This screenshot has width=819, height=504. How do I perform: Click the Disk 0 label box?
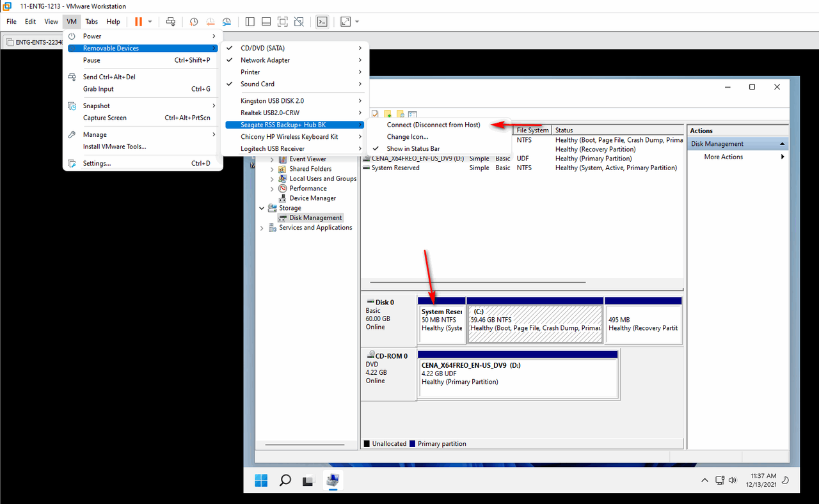coord(388,320)
